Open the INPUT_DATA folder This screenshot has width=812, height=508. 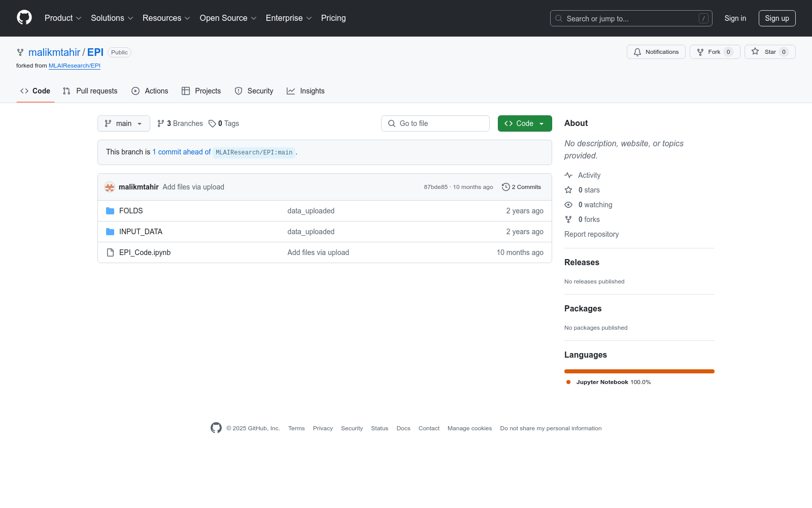141,232
